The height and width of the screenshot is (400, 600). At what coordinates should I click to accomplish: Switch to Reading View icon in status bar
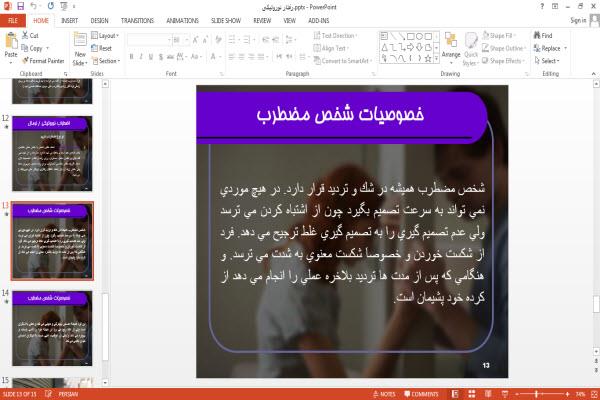(489, 394)
